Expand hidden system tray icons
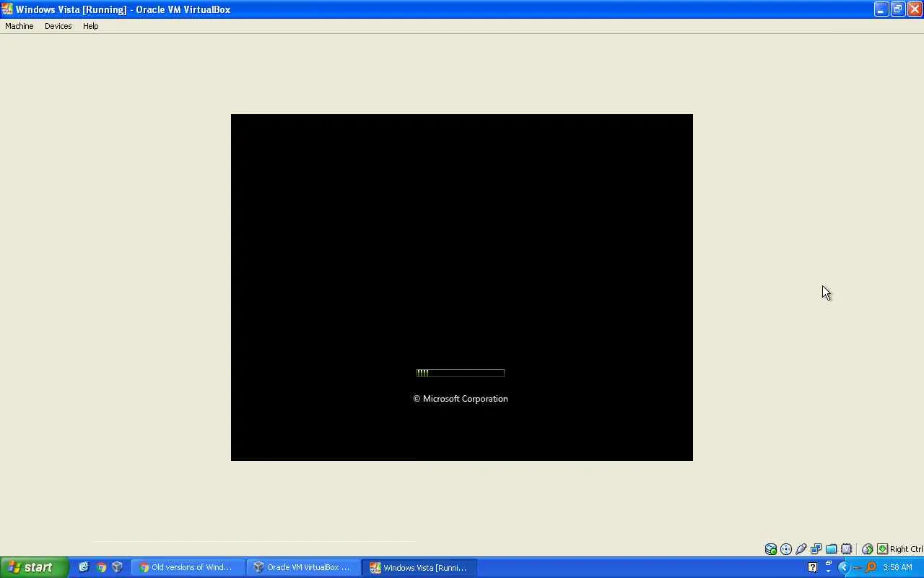The width and height of the screenshot is (924, 578). (843, 567)
